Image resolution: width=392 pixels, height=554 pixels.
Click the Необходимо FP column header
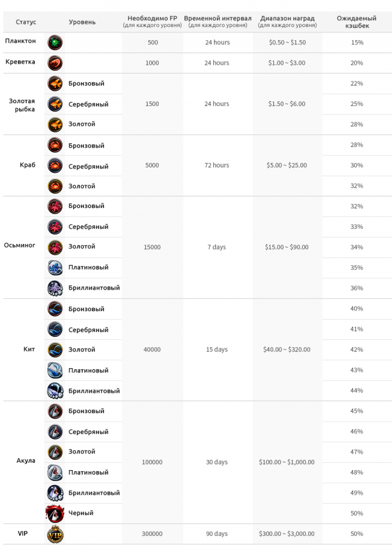coord(152,22)
